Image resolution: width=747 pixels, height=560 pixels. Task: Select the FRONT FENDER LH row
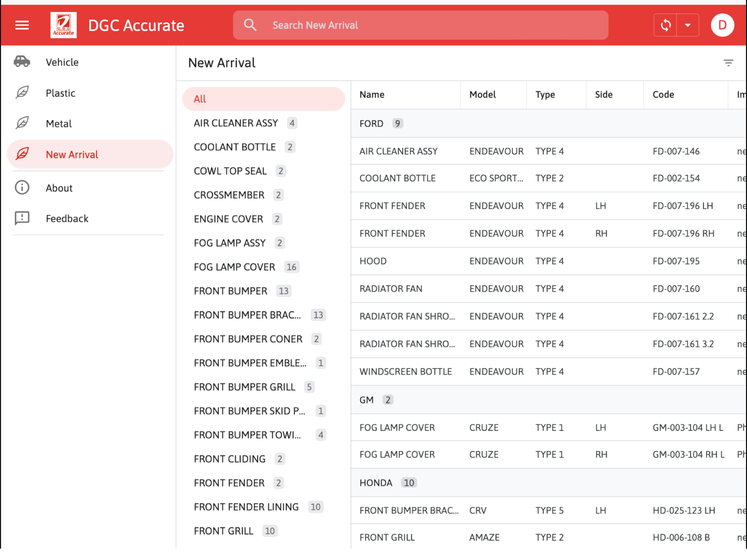(x=549, y=206)
